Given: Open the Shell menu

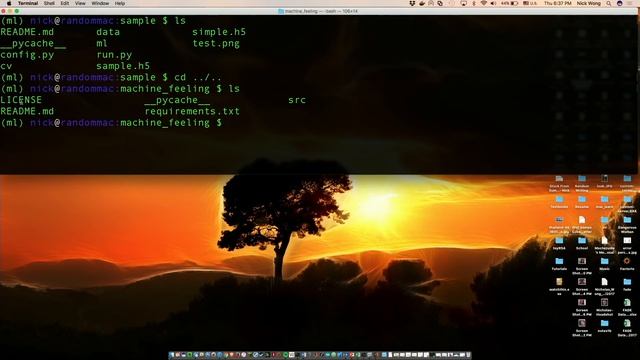Looking at the screenshot, I should (49, 3).
